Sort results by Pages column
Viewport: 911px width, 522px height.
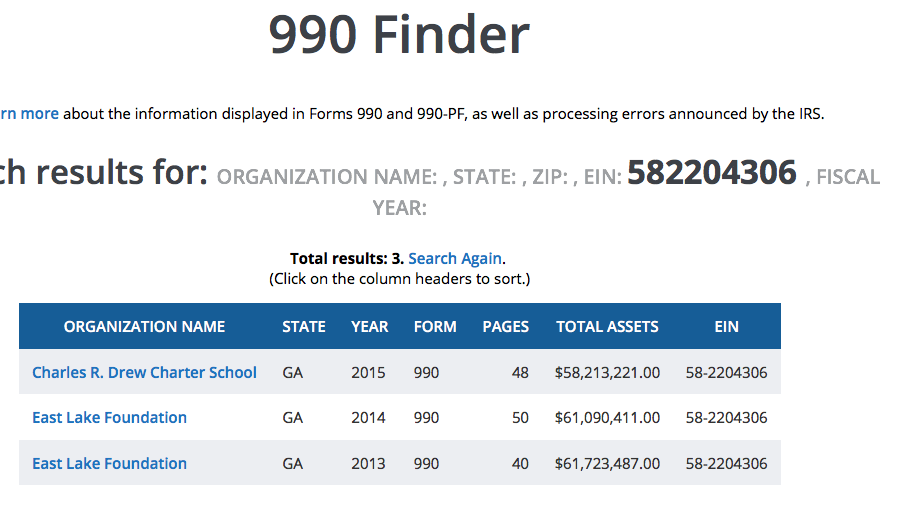(505, 327)
